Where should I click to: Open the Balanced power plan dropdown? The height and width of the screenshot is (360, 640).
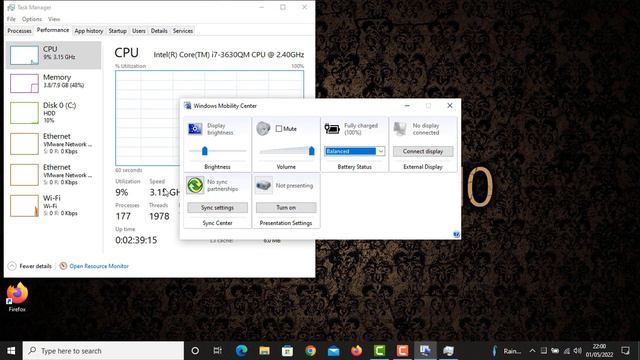click(x=354, y=151)
